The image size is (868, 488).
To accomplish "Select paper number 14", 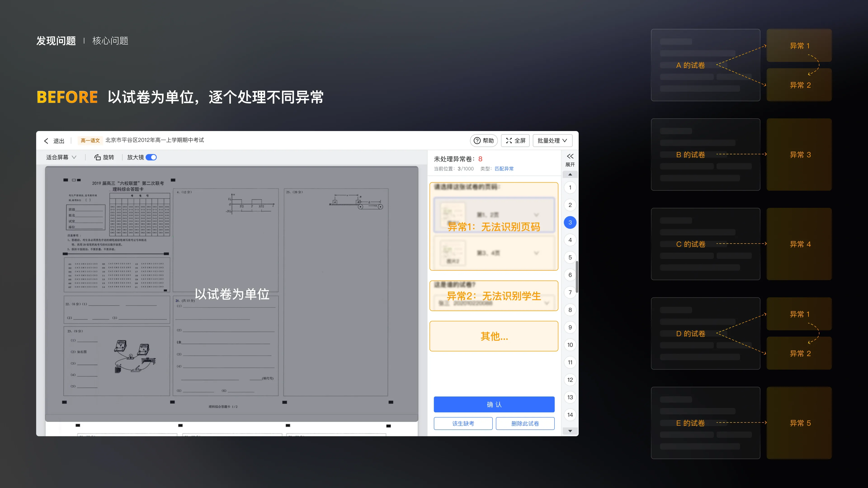I will (x=570, y=415).
